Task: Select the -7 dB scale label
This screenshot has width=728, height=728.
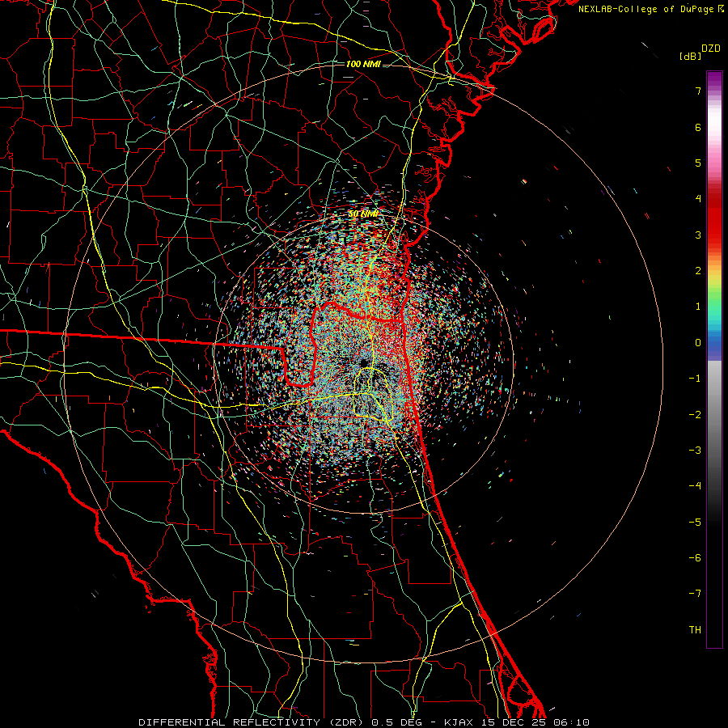Action: [x=695, y=594]
